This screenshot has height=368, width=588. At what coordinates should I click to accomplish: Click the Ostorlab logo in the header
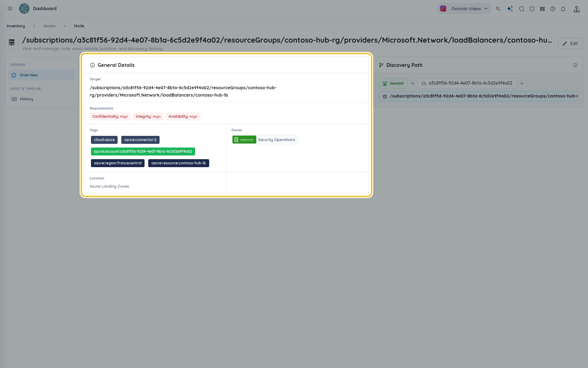tap(24, 9)
